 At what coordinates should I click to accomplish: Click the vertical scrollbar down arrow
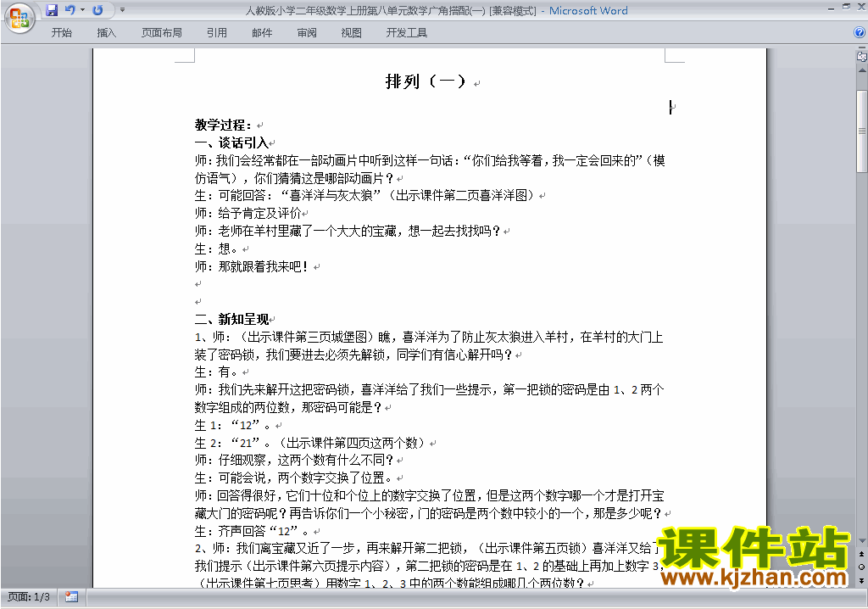point(862,541)
